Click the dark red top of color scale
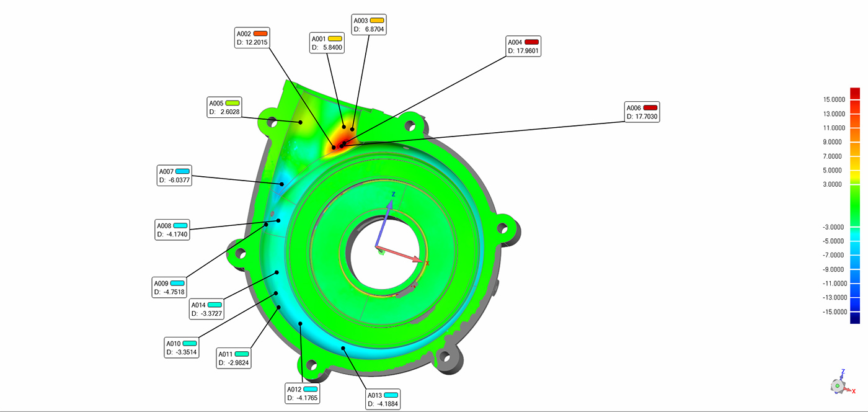The image size is (868, 412). [855, 93]
